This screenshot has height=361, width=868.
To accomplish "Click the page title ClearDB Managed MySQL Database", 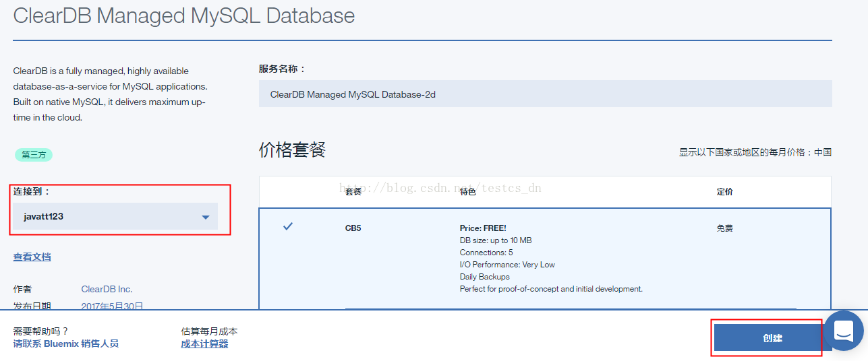I will point(184,15).
